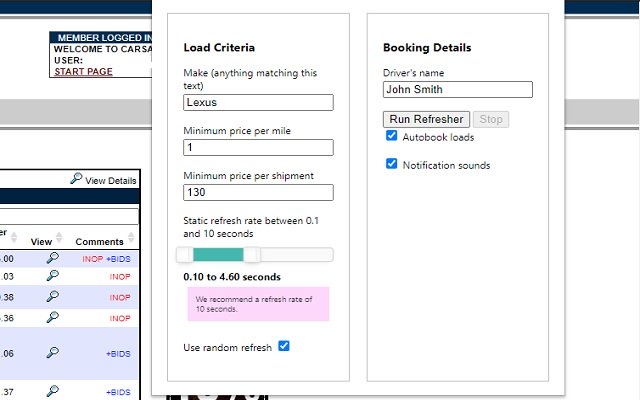Click the Load Criteria heading
The height and width of the screenshot is (400, 640).
coord(219,47)
